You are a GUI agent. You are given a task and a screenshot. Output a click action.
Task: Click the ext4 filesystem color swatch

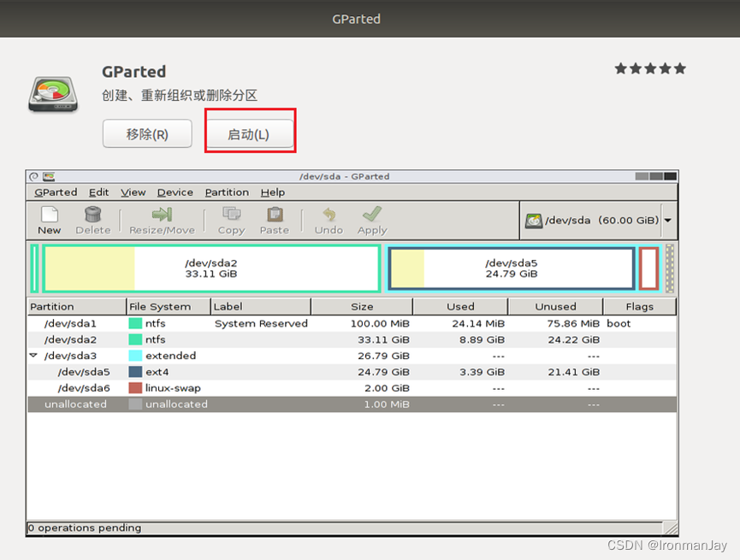click(135, 372)
